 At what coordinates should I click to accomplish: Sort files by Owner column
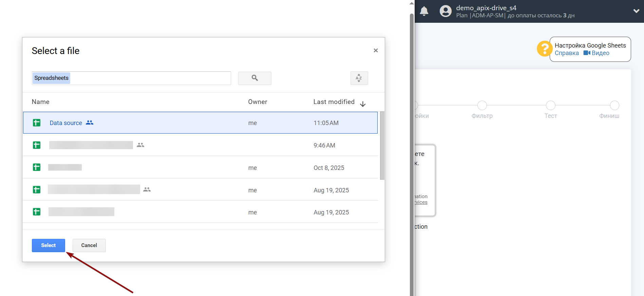point(258,102)
